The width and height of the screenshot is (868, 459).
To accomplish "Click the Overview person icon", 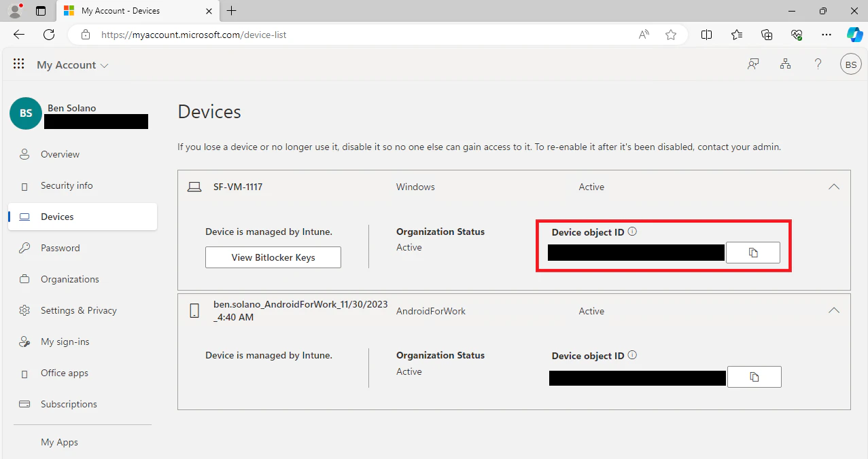I will pyautogui.click(x=24, y=154).
